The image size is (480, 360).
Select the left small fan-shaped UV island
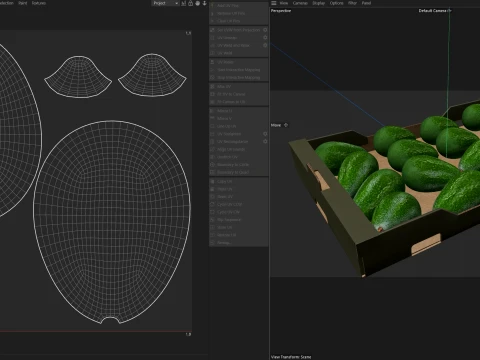coord(78,77)
